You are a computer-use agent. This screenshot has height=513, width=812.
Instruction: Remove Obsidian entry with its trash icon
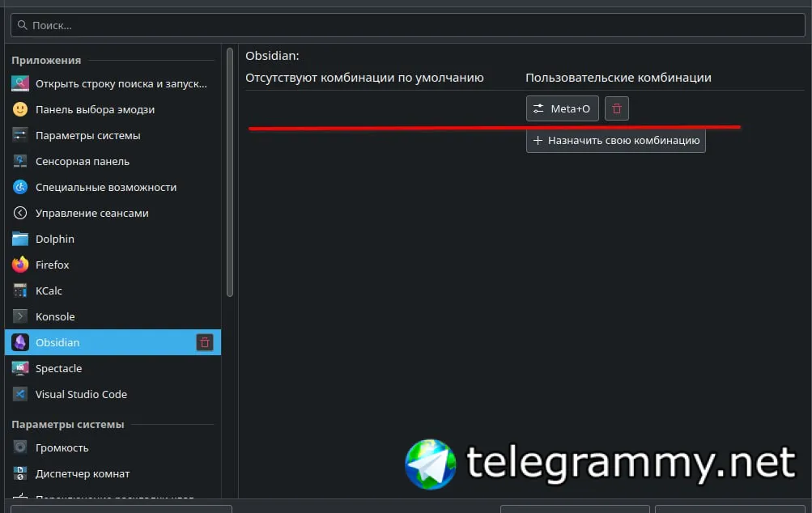point(205,342)
